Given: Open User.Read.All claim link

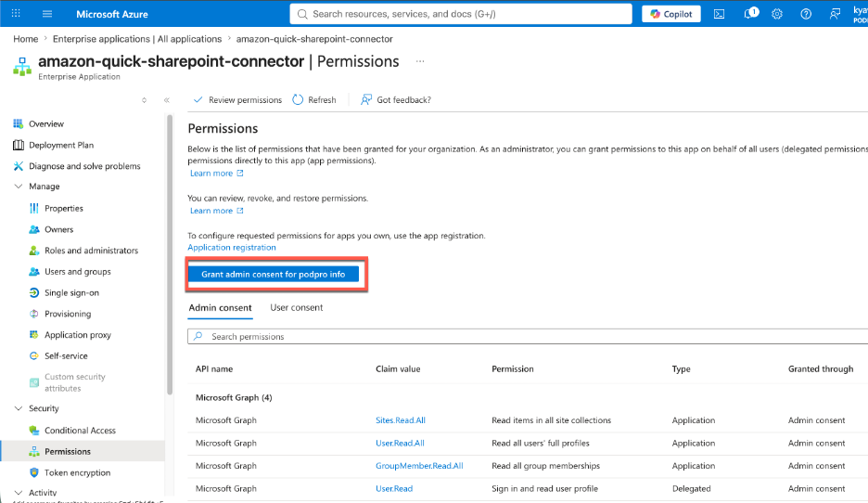Looking at the screenshot, I should (x=400, y=444).
